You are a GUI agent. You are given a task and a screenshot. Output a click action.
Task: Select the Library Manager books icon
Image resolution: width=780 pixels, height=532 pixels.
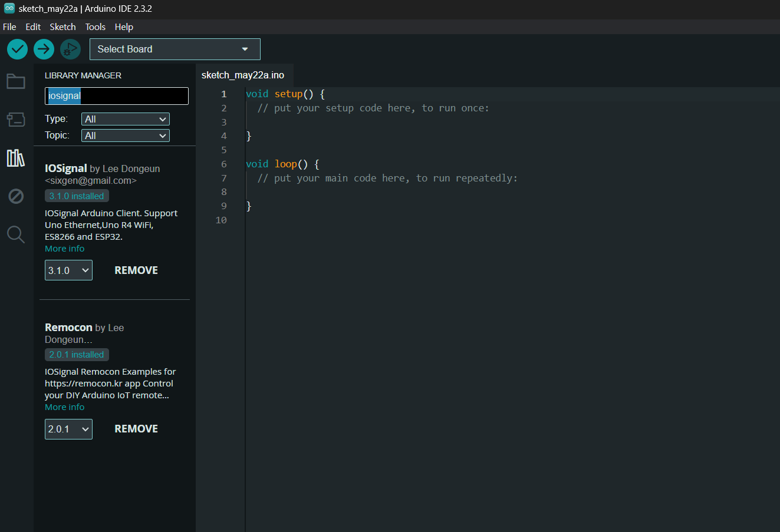point(16,158)
